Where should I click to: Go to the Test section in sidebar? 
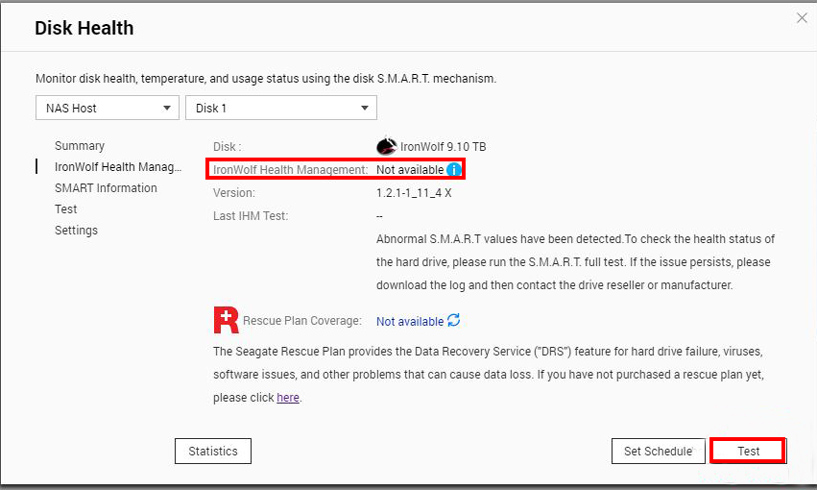click(66, 210)
